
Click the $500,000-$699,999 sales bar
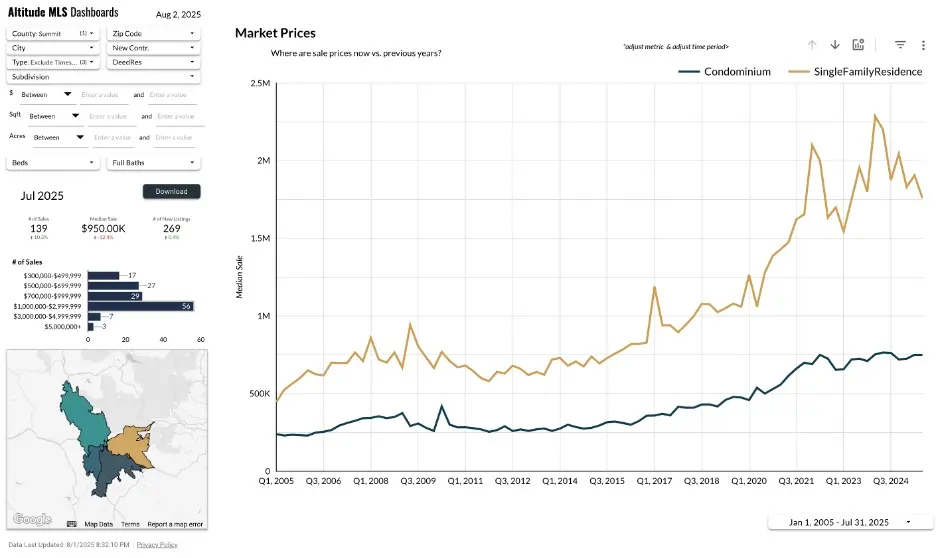pyautogui.click(x=113, y=285)
